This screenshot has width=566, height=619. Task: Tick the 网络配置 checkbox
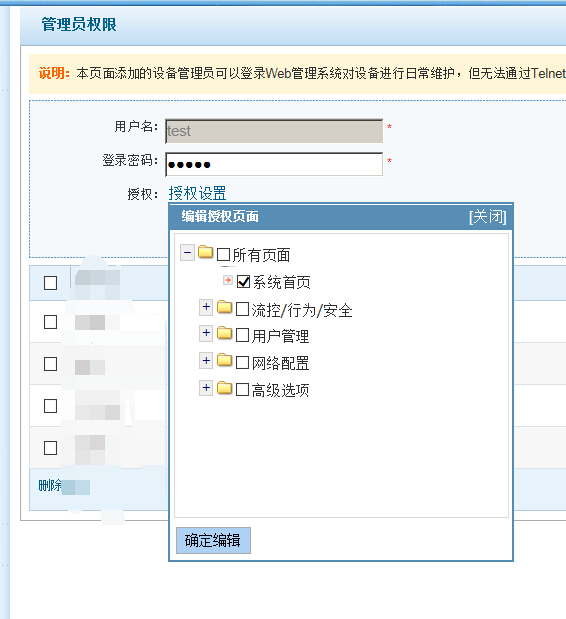click(x=242, y=362)
